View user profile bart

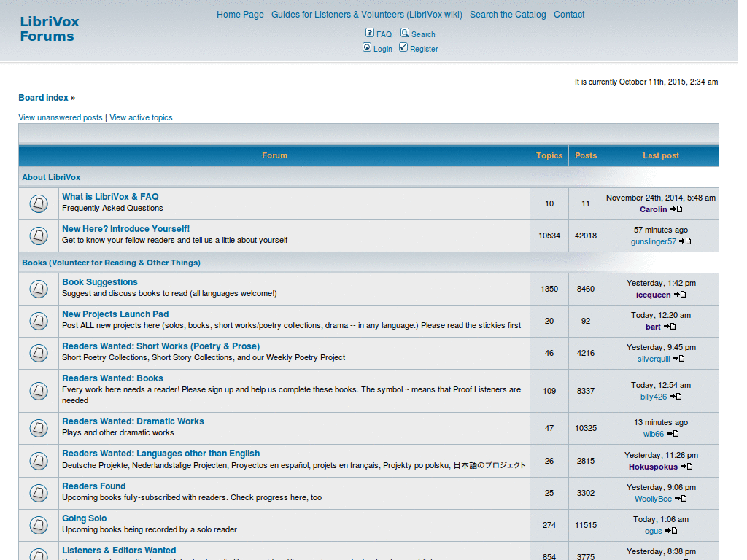coord(653,327)
